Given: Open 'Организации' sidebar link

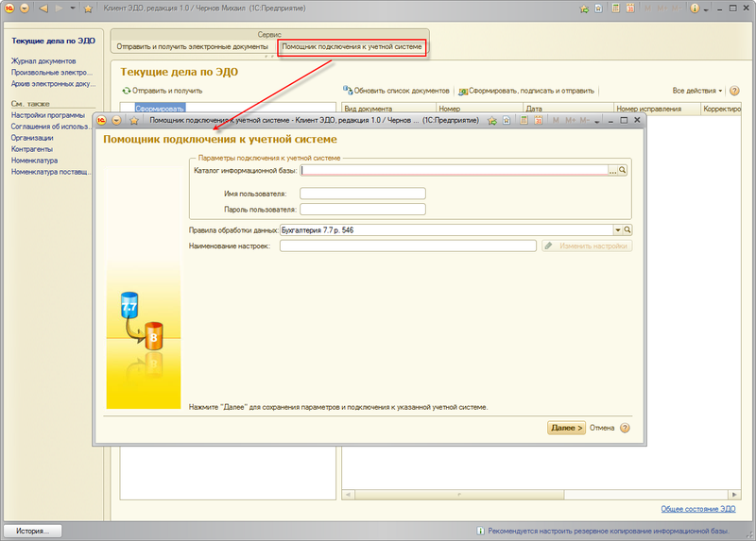Looking at the screenshot, I should point(32,138).
